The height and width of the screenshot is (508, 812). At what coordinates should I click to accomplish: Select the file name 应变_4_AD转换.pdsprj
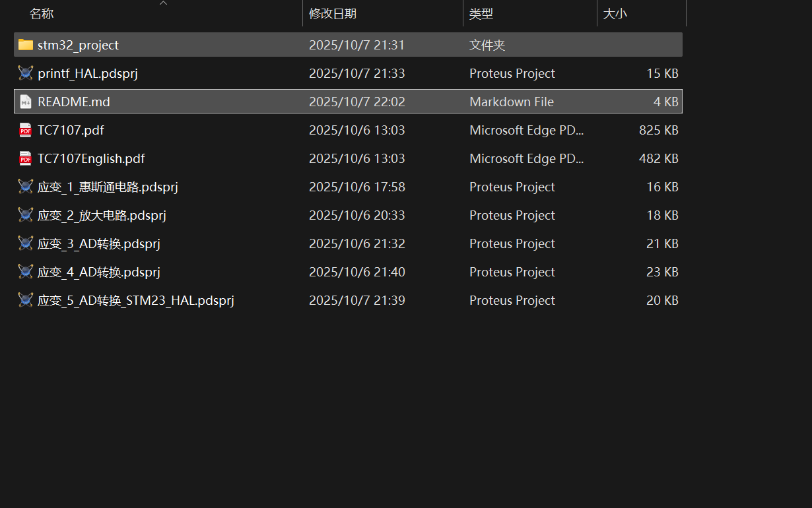(99, 272)
